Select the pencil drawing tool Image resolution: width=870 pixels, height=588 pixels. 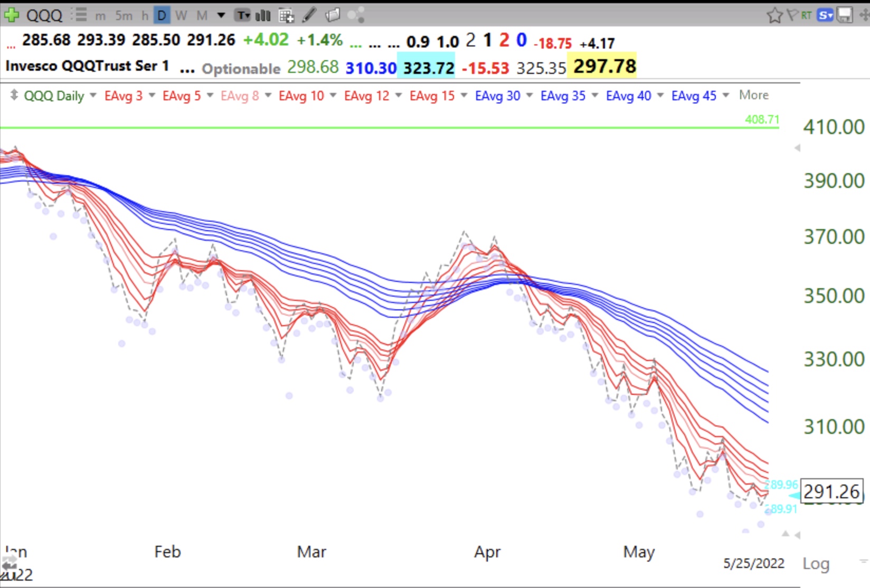pyautogui.click(x=309, y=15)
